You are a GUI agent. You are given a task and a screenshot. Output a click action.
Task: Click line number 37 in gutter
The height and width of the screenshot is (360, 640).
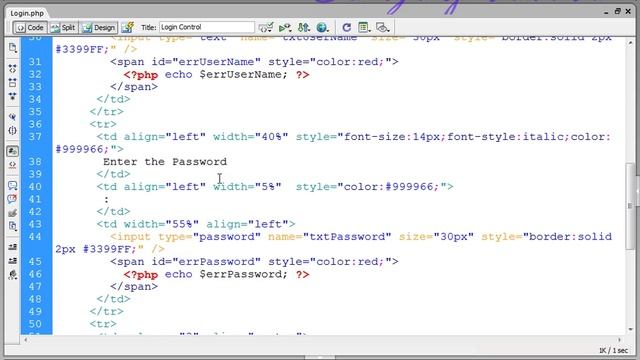35,137
